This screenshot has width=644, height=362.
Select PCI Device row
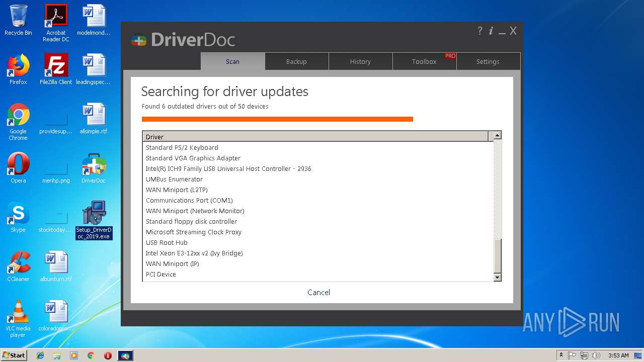pos(317,274)
